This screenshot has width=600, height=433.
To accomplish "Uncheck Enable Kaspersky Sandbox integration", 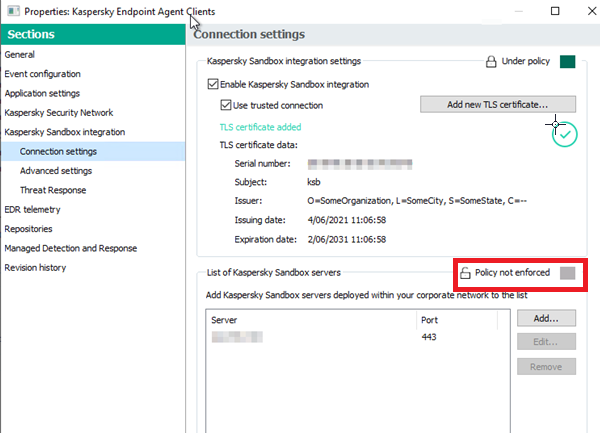I will pyautogui.click(x=213, y=84).
